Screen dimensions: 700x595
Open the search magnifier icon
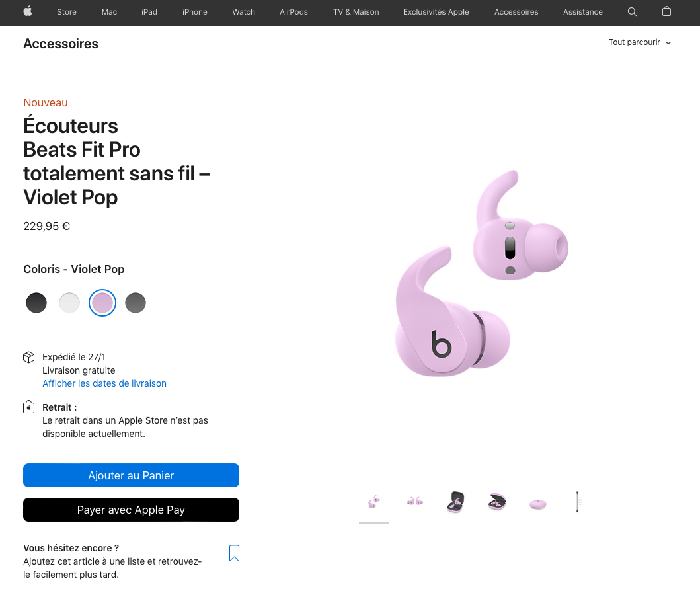(x=632, y=11)
